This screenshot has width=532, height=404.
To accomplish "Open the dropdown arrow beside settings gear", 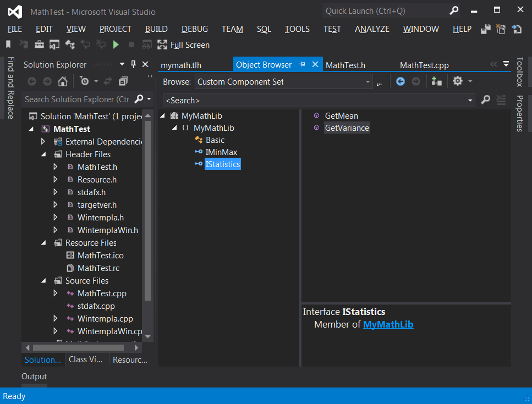I will [470, 81].
